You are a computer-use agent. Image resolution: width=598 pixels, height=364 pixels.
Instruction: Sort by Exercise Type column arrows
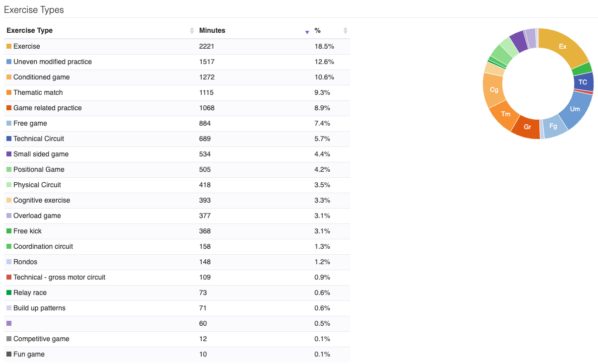click(x=192, y=31)
